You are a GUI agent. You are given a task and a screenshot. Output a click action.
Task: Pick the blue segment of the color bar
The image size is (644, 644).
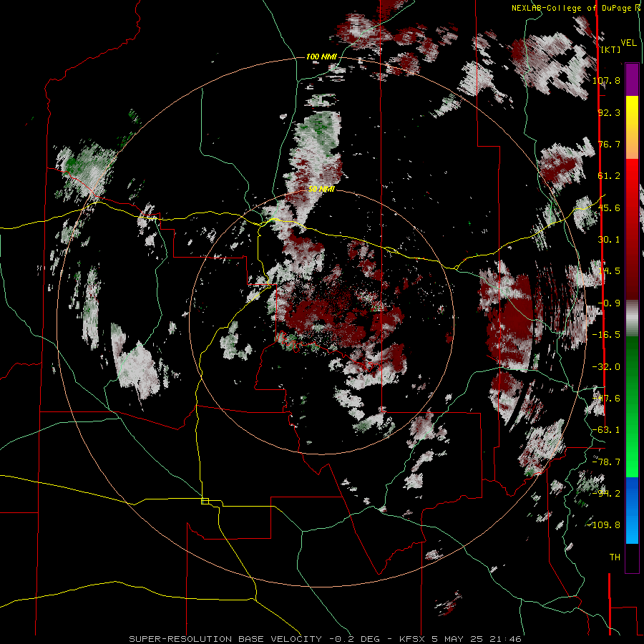(632, 510)
